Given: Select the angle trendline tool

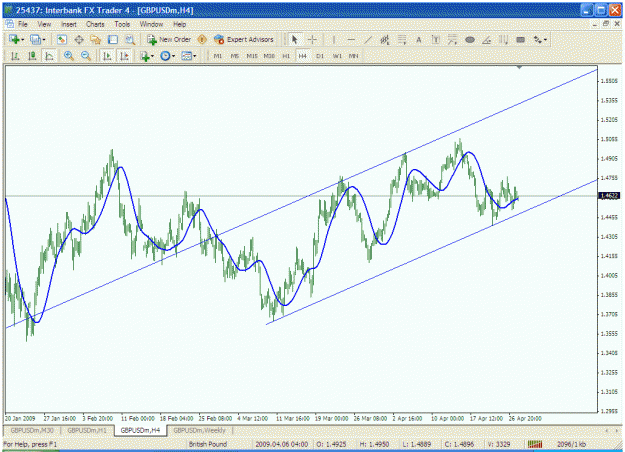Looking at the screenshot, I should (487, 39).
